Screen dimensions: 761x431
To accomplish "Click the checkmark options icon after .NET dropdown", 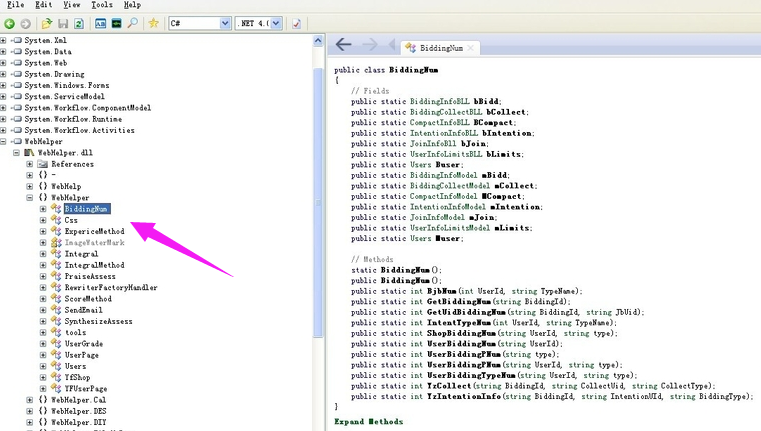I will (x=296, y=22).
